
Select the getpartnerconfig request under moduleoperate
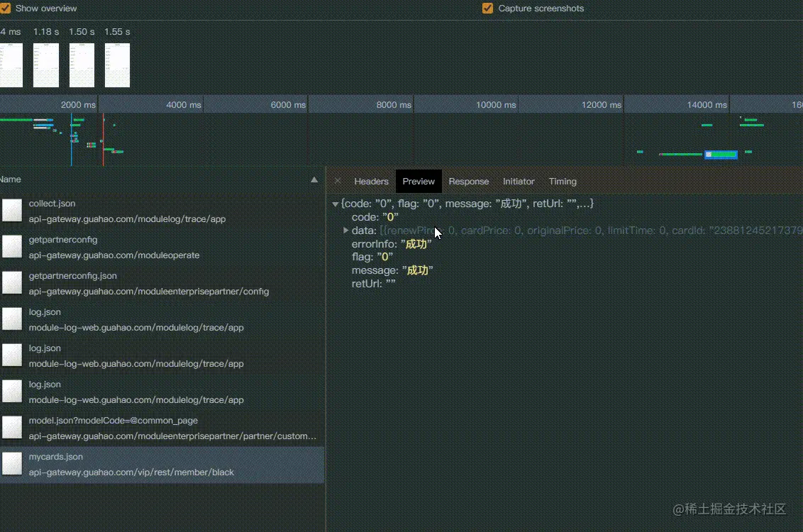click(162, 247)
